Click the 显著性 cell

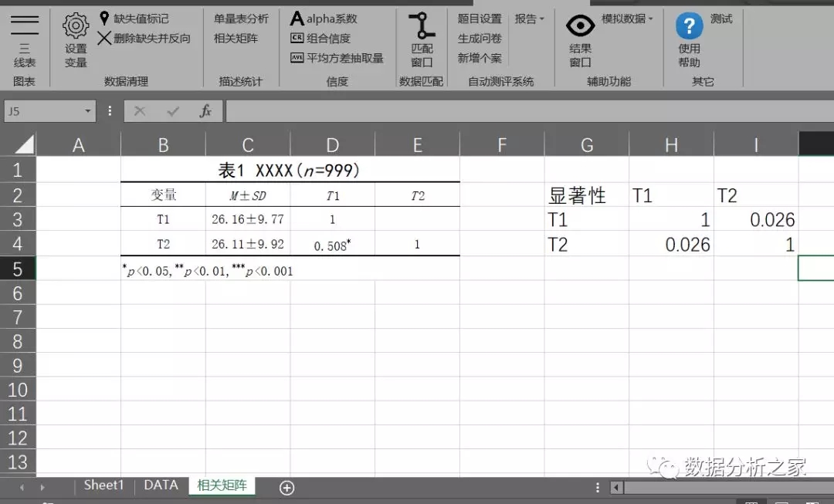pyautogui.click(x=587, y=195)
